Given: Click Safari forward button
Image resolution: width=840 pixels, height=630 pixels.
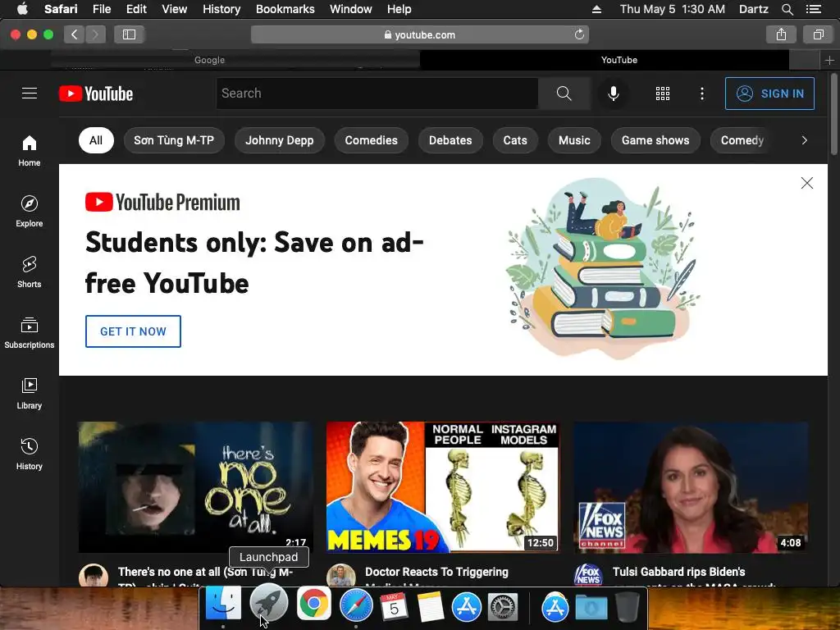Looking at the screenshot, I should pyautogui.click(x=95, y=34).
